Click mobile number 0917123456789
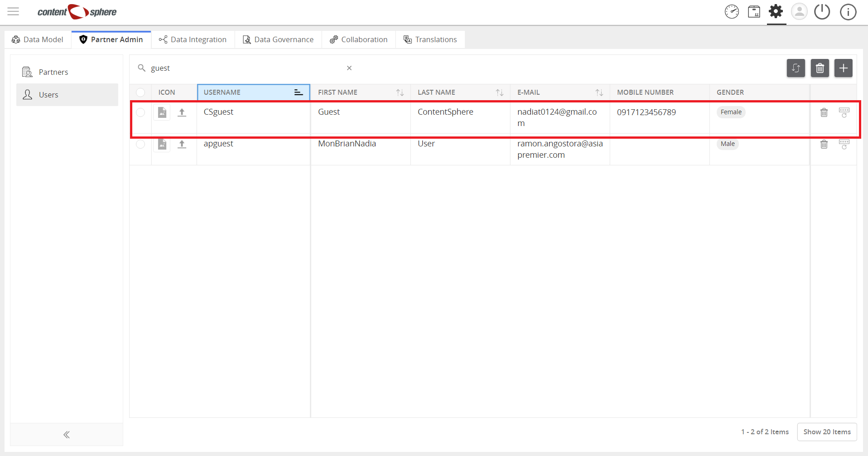Screen dimensions: 868x456 click(x=646, y=112)
